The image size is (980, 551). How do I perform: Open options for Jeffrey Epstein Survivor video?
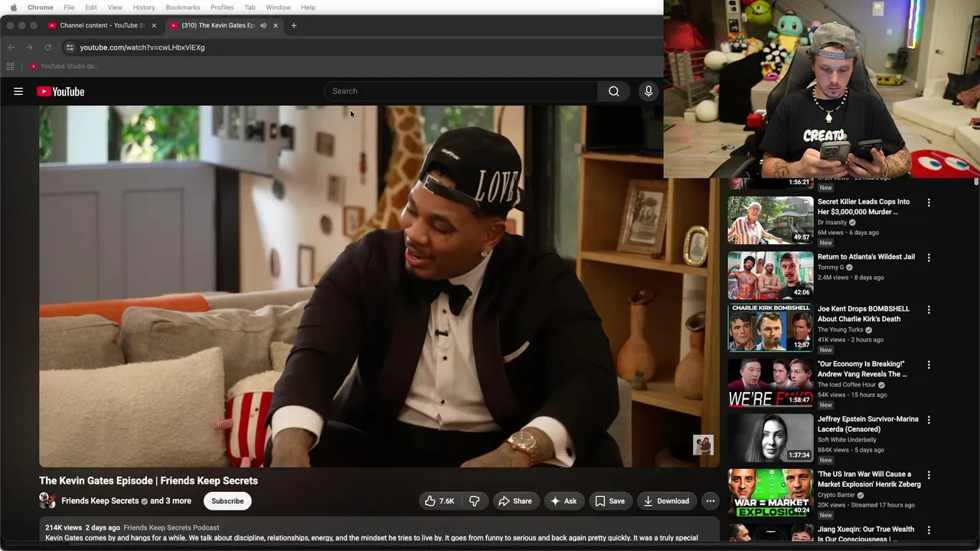(x=929, y=420)
